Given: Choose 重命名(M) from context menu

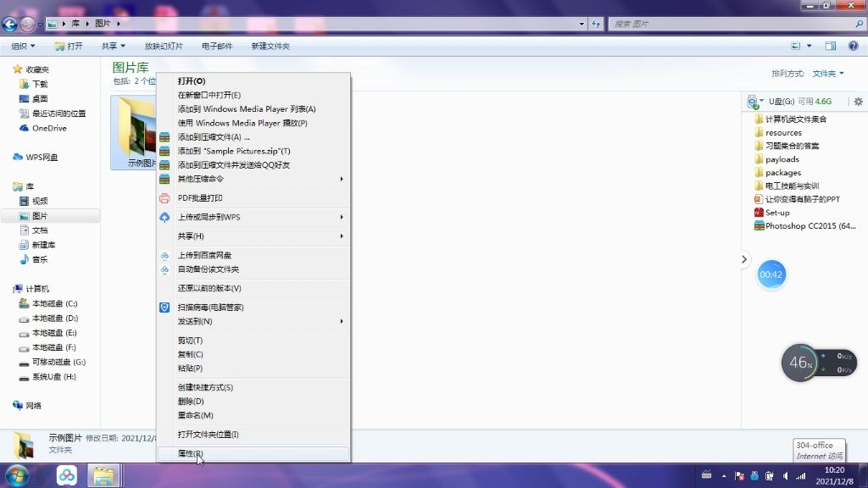Looking at the screenshot, I should coord(253,415).
